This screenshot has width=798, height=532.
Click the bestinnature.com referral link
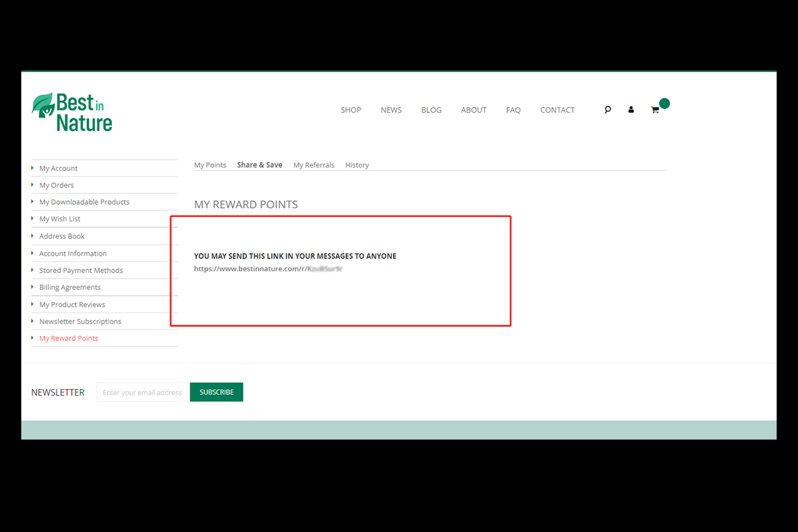click(x=268, y=269)
